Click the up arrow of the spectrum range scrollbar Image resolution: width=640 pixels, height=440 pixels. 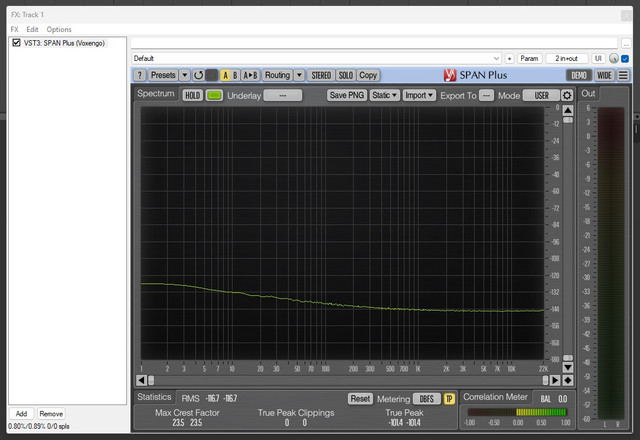568,110
